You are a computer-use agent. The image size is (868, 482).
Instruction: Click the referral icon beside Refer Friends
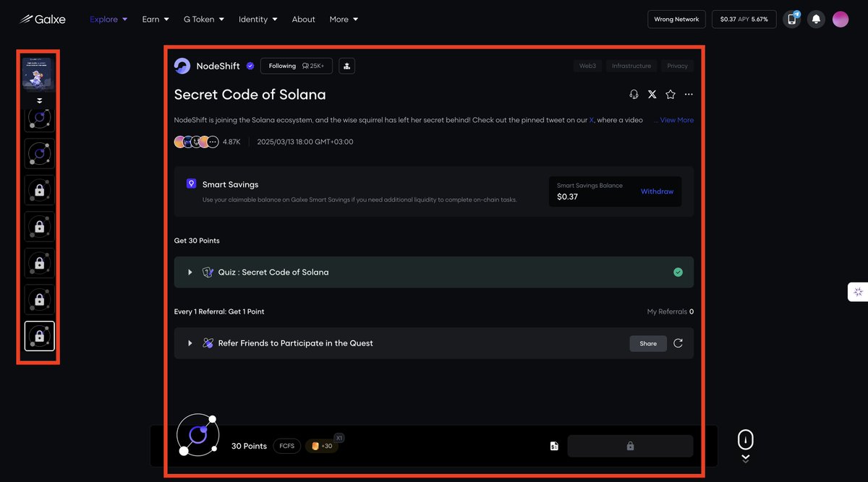(208, 343)
